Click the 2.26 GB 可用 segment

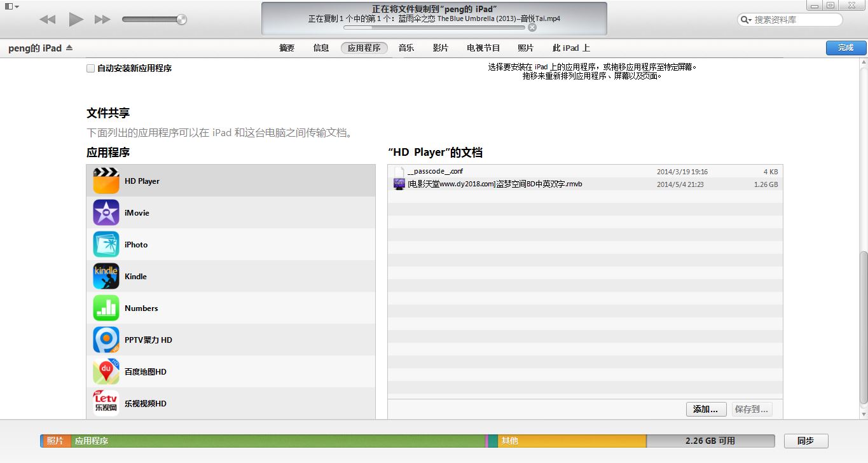[x=710, y=441]
